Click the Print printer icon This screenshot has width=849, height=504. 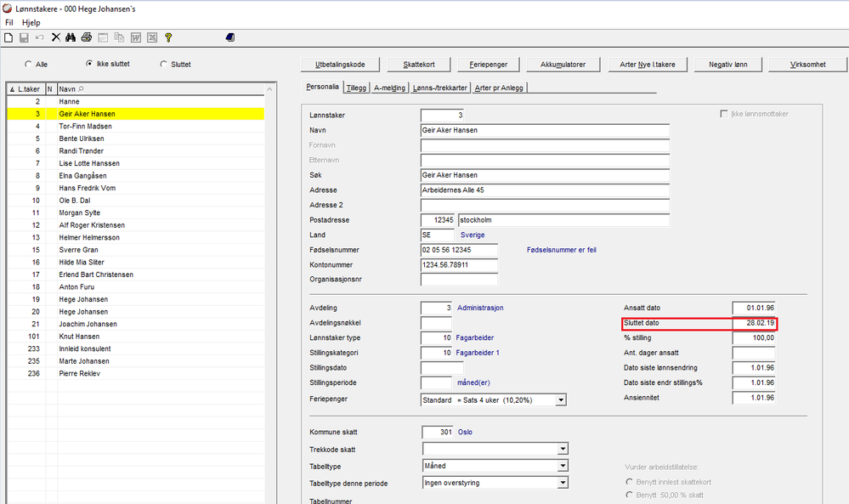tap(87, 37)
